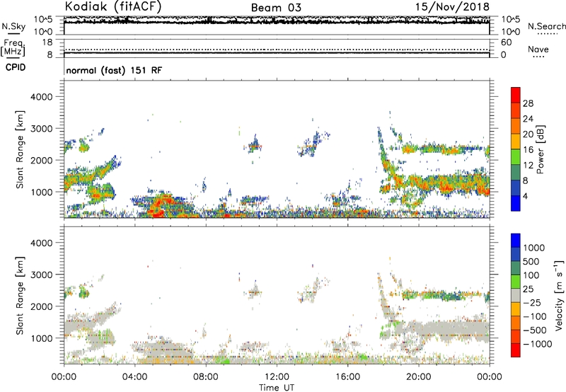Click the '20:00' time tick label
The width and height of the screenshot is (566, 392).
[418, 377]
